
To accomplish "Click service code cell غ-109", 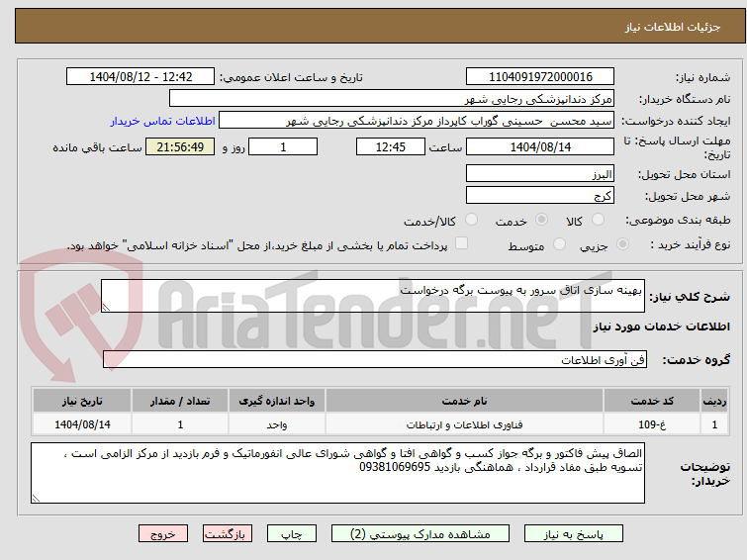I will [652, 424].
